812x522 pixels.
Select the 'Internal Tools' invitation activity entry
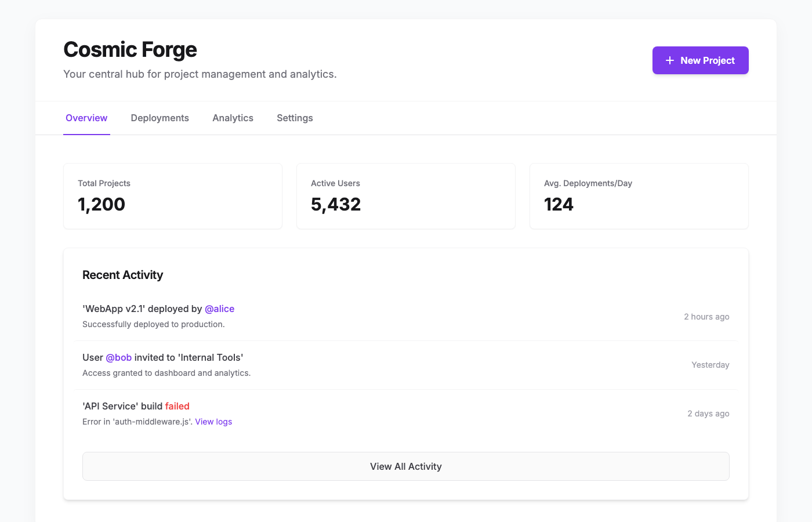(406, 364)
